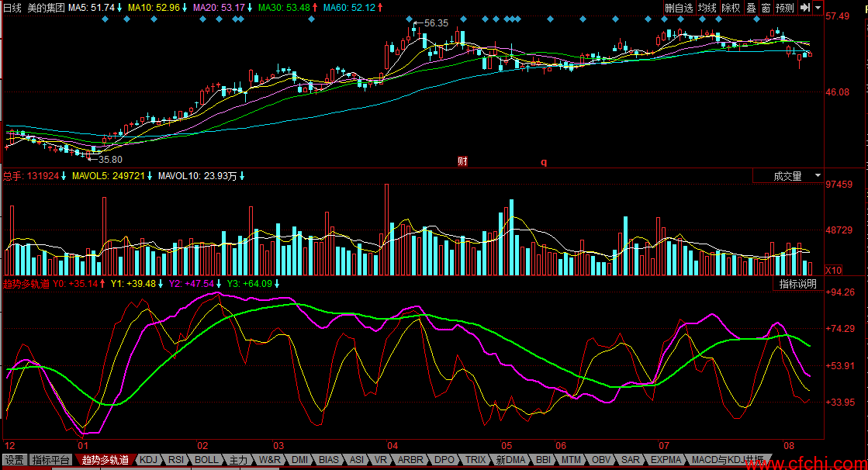Click the 指标说明 button
Viewport: 868px width, 470px height.
pos(798,284)
